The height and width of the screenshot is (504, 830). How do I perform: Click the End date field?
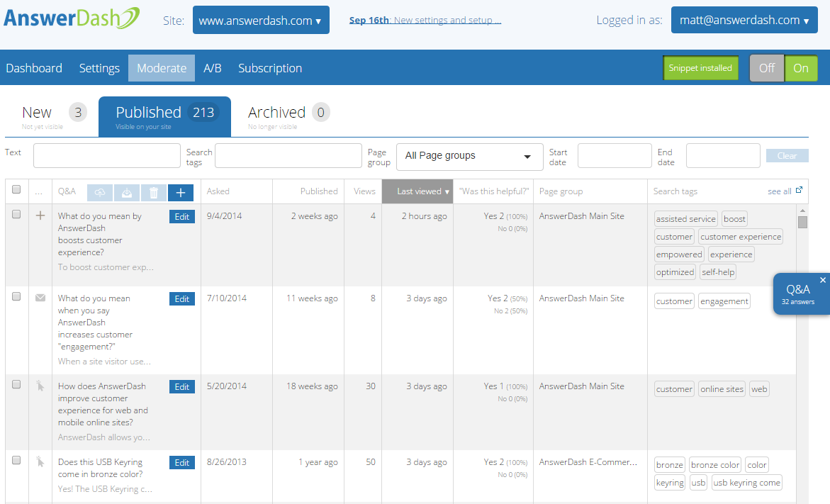coord(723,156)
